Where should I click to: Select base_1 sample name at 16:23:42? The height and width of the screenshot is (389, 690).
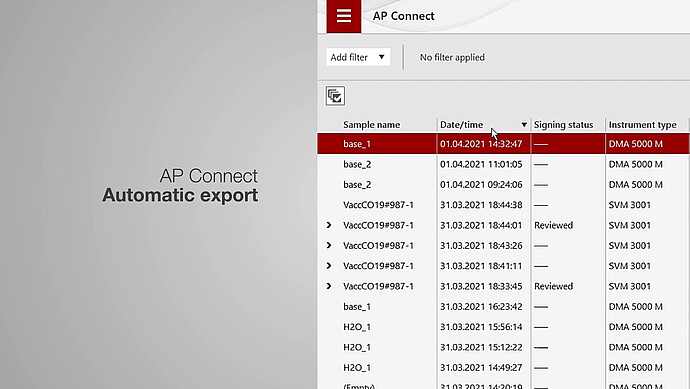(357, 307)
